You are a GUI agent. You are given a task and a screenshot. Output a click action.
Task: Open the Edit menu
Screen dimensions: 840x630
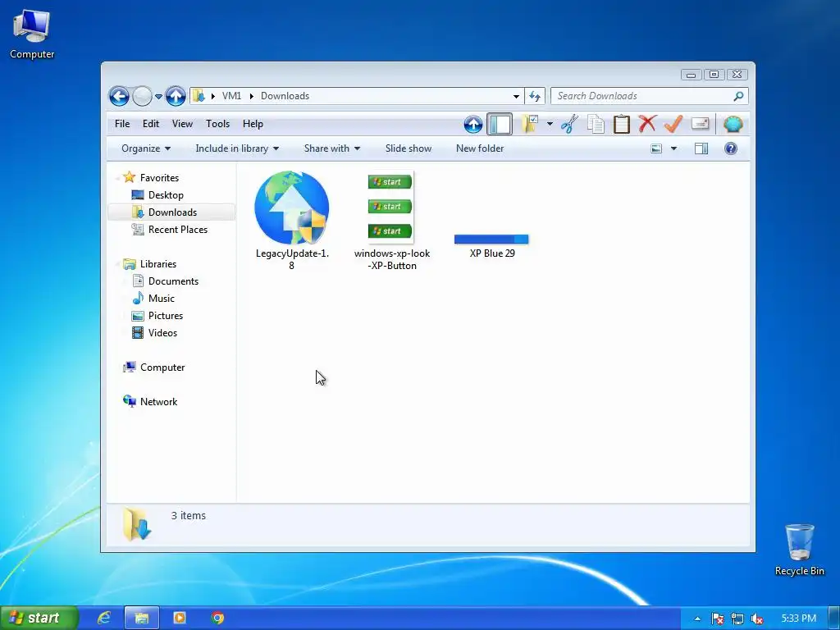point(151,124)
